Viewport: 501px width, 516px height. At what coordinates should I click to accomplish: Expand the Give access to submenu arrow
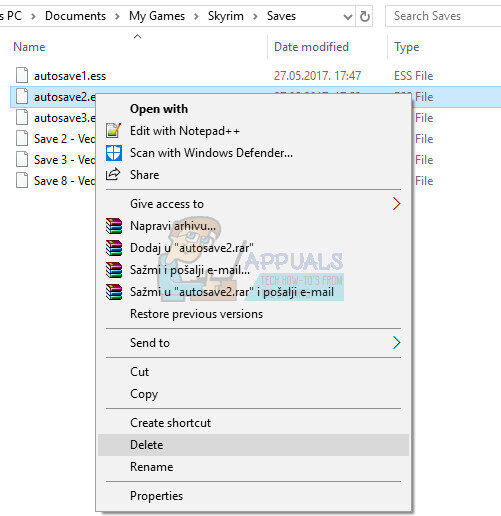coord(396,204)
